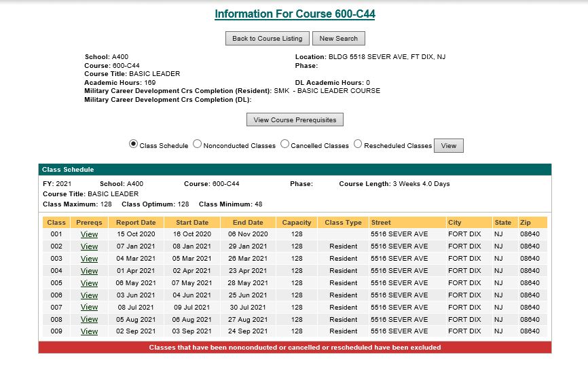
Task: Click the Back to Course Listing button
Action: tap(268, 39)
